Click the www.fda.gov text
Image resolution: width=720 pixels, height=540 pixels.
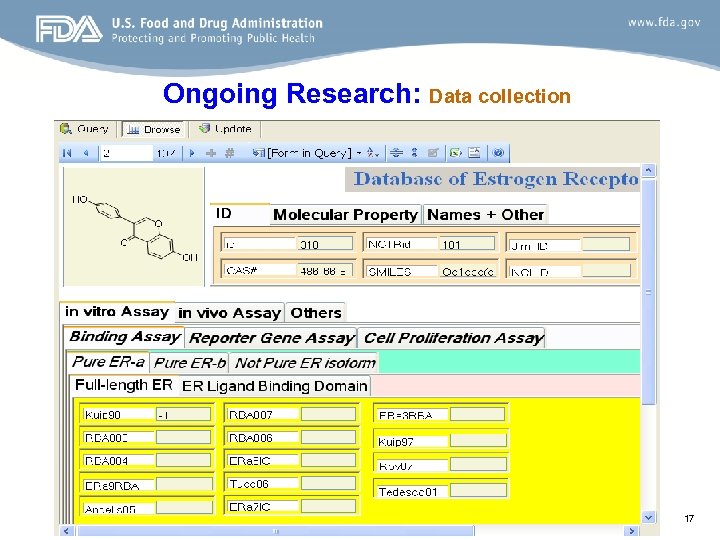664,22
